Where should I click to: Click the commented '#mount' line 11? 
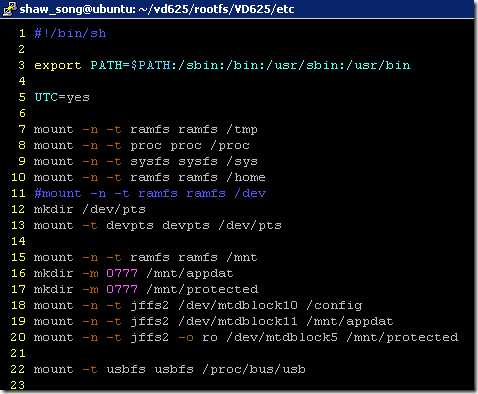(x=150, y=193)
